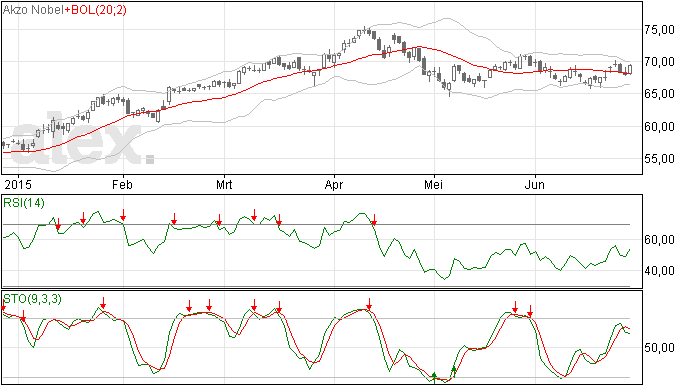This screenshot has height=387, width=690.
Task: Click the RSI sell arrow above Feb
Action: [123, 215]
